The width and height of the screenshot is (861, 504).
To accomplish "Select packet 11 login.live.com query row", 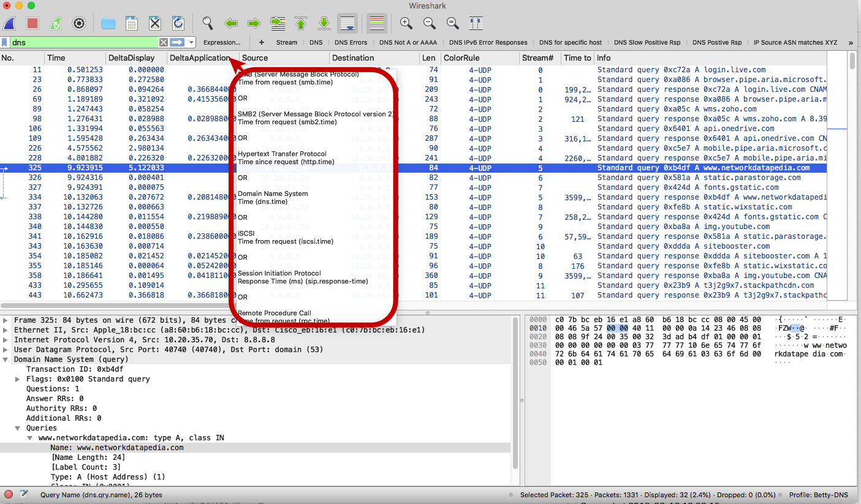I will pyautogui.click(x=413, y=70).
